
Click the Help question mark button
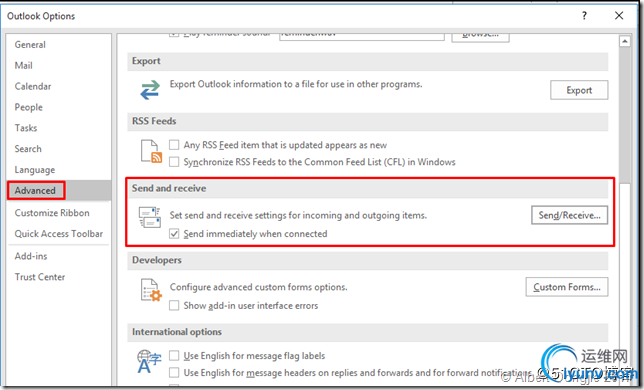click(584, 16)
